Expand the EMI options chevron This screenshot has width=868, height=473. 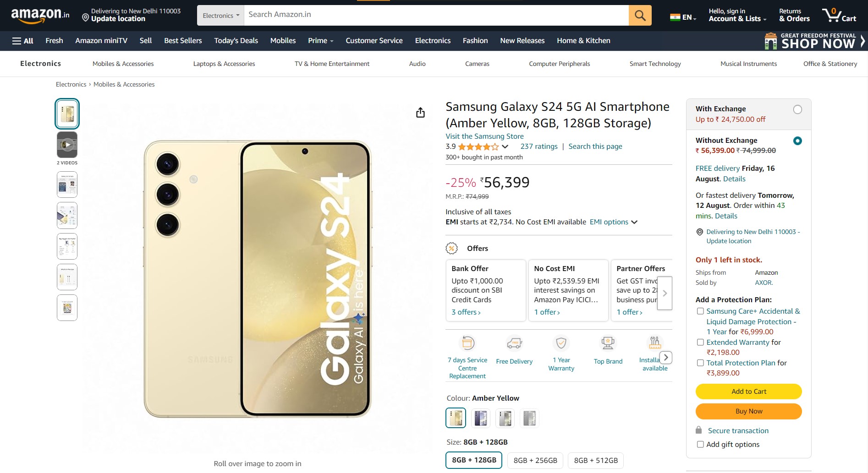[634, 222]
